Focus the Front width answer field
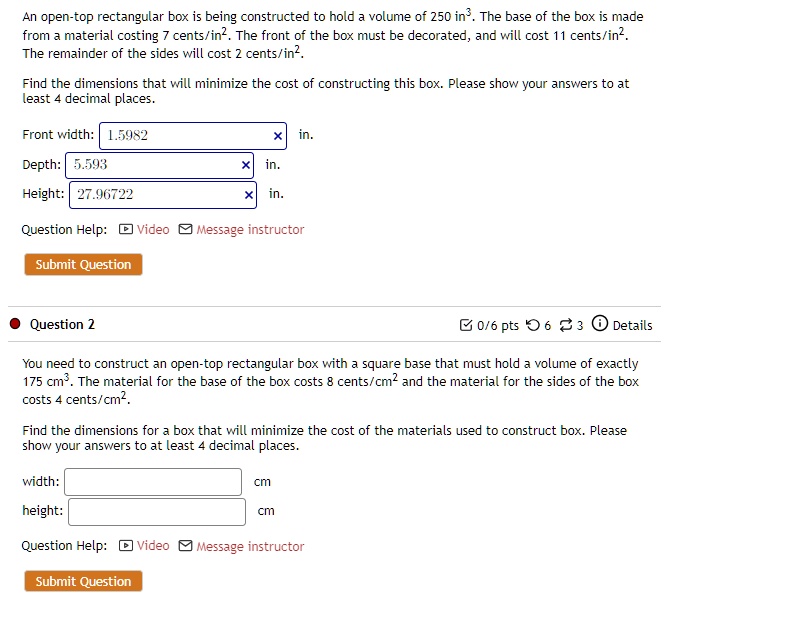Screen dimensions: 786x622 click(185, 136)
